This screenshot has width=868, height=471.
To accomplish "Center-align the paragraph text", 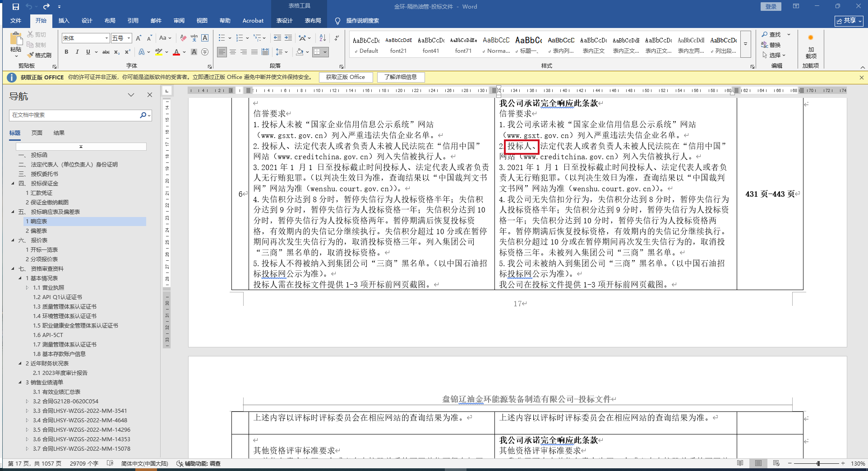I will 233,52.
